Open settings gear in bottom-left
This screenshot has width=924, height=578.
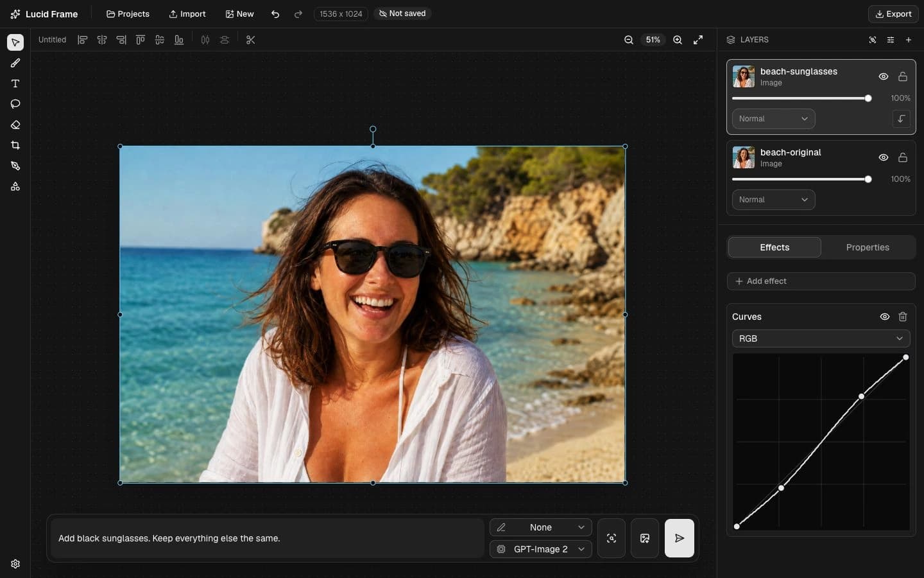(x=15, y=564)
